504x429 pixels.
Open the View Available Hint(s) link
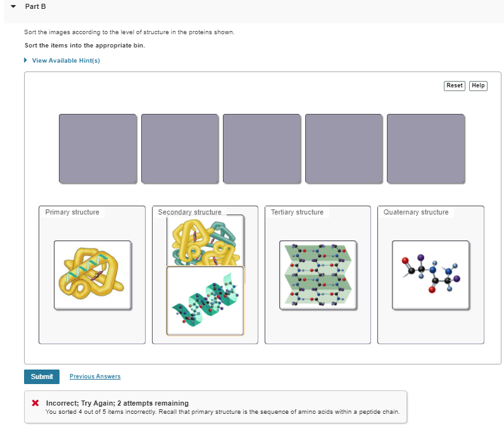(x=66, y=60)
